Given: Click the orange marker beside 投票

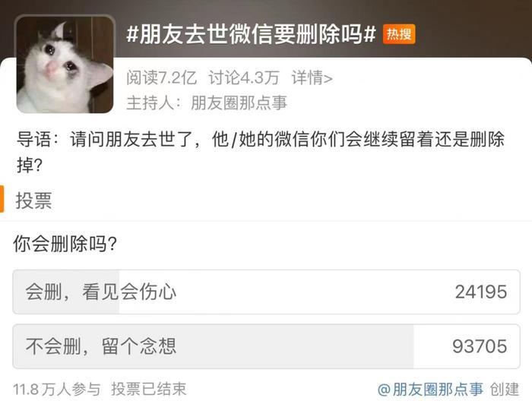Looking at the screenshot, I should click(2, 199).
